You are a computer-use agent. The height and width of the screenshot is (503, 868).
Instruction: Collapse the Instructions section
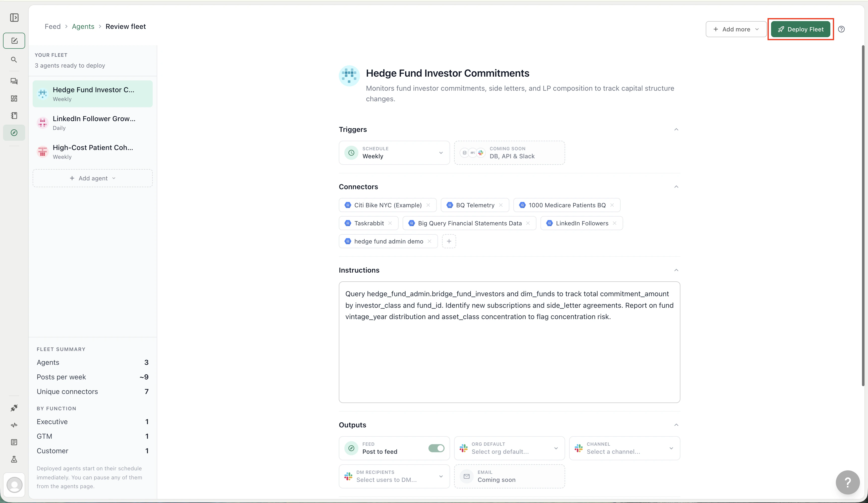pyautogui.click(x=676, y=270)
